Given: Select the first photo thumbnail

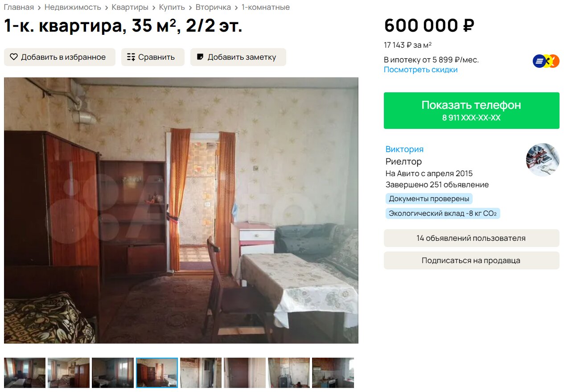Looking at the screenshot, I should (25, 373).
